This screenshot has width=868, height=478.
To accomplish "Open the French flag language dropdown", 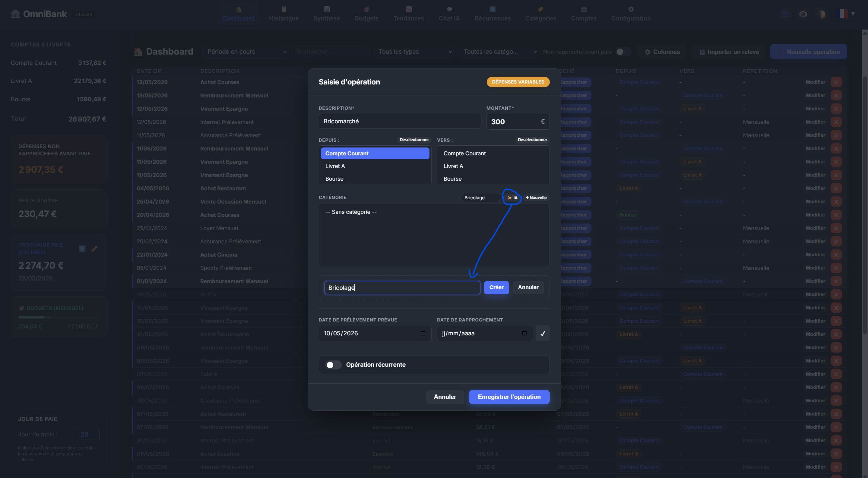I will (x=846, y=14).
